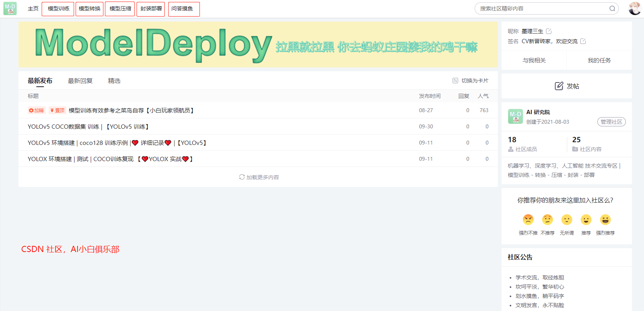Click announcement 坎坷平淡，繁华初心

[x=540, y=287]
